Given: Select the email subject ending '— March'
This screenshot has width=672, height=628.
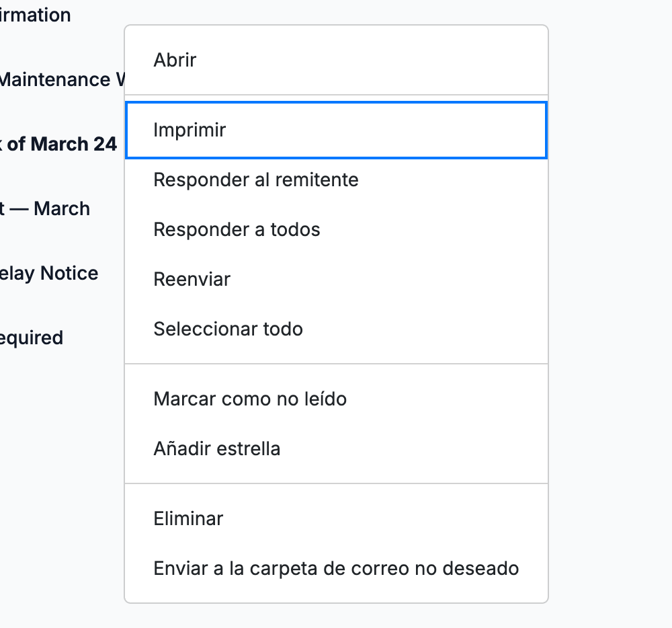Looking at the screenshot, I should click(x=45, y=208).
